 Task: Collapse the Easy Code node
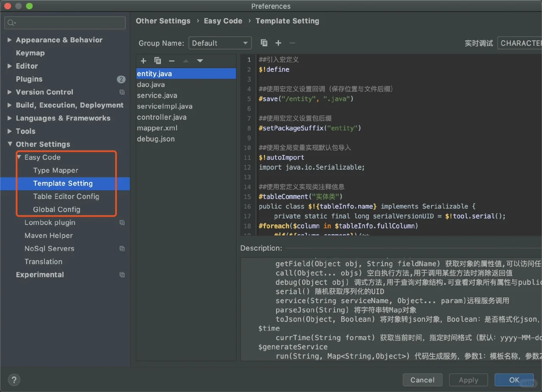point(19,157)
